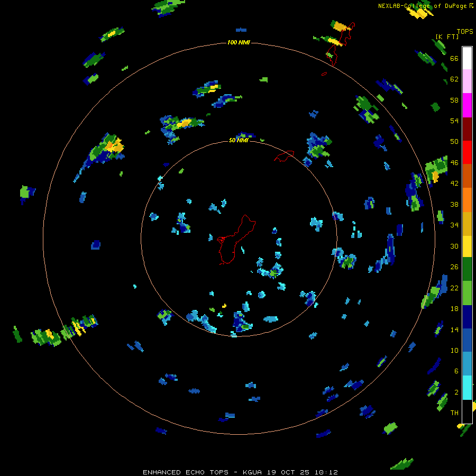Click the "26" legend value

tap(454, 267)
